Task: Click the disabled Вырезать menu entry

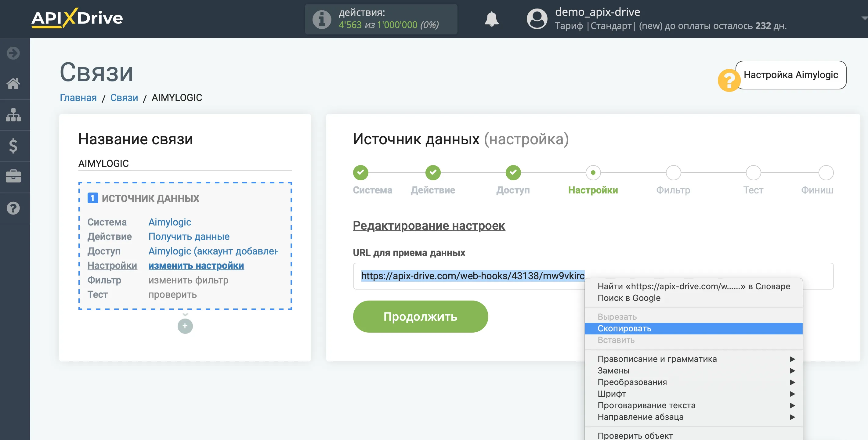Action: [693, 317]
